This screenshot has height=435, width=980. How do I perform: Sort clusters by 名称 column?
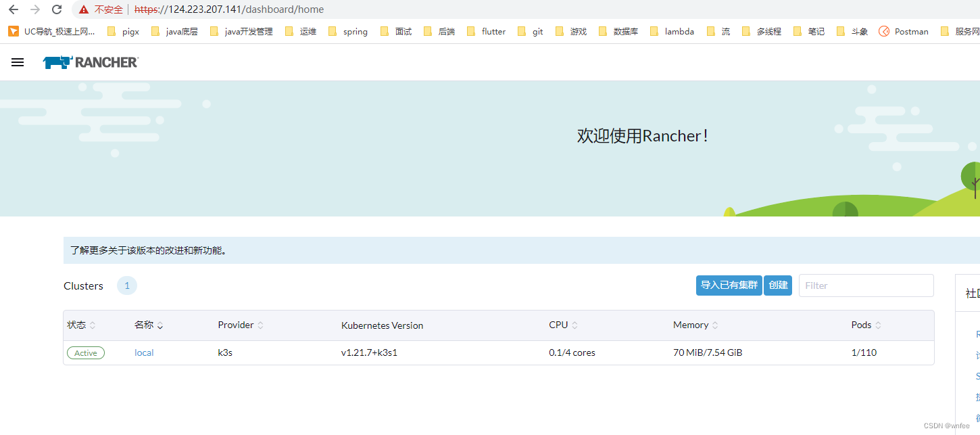point(149,325)
